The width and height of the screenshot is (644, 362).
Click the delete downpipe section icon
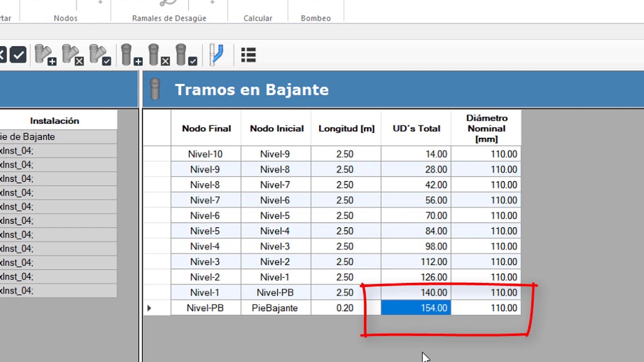tap(159, 55)
